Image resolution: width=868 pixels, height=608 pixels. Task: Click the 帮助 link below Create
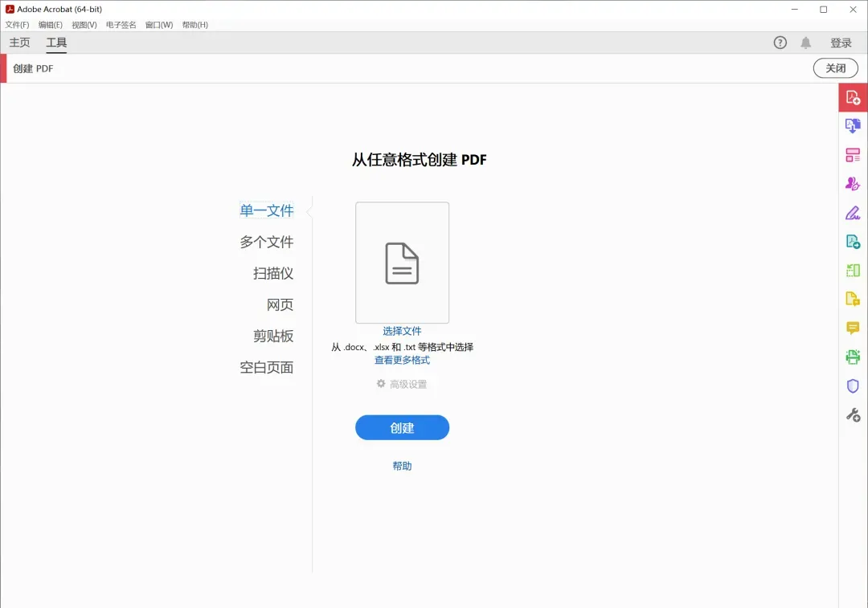pos(402,466)
